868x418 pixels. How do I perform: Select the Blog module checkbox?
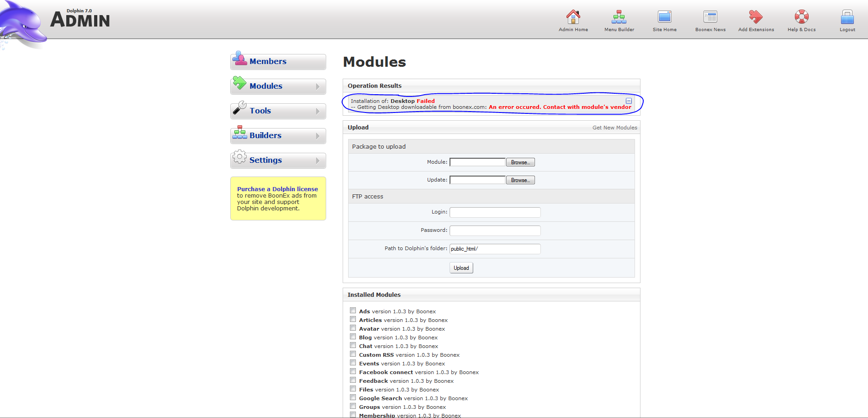[x=353, y=337]
